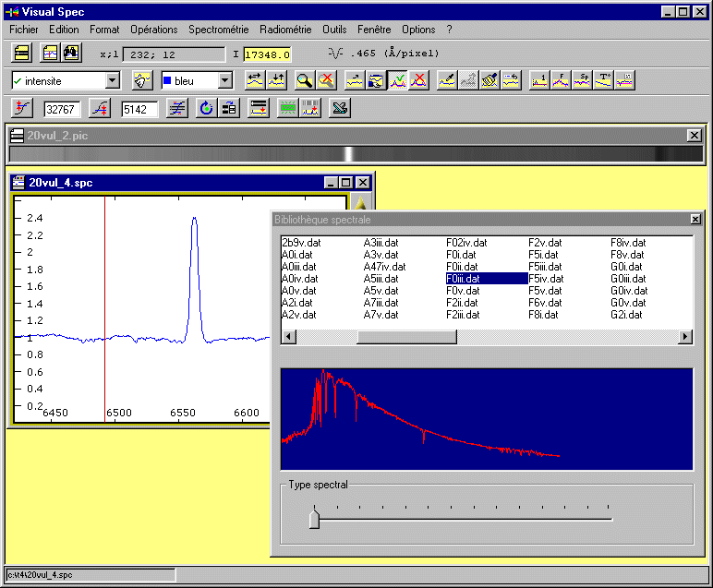Open the intensite series dropdown
This screenshot has height=588, width=713.
point(112,81)
